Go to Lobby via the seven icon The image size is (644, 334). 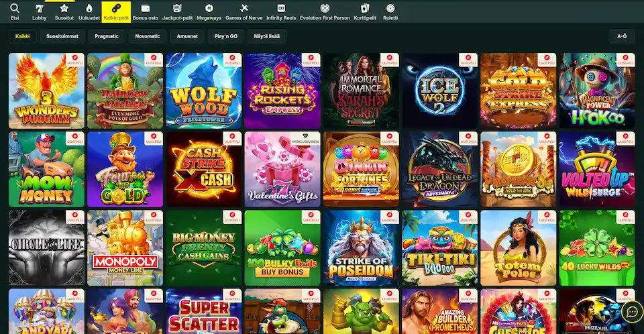[x=40, y=8]
